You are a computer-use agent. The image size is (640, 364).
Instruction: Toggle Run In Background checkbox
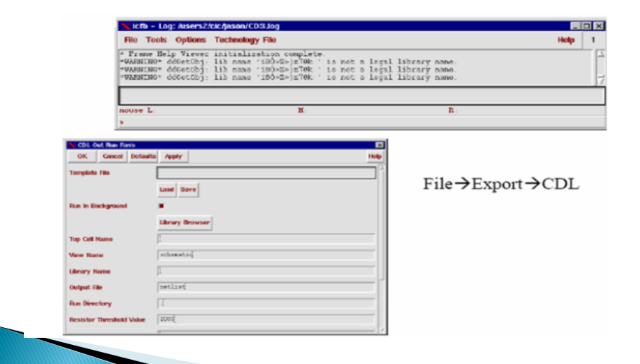click(161, 206)
